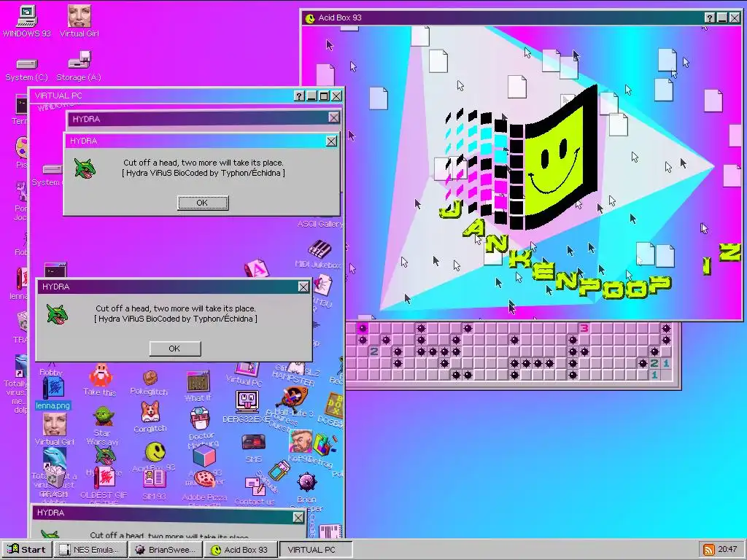The width and height of the screenshot is (747, 560).
Task: Click the taskbar clock showing 20:47
Action: (x=727, y=550)
